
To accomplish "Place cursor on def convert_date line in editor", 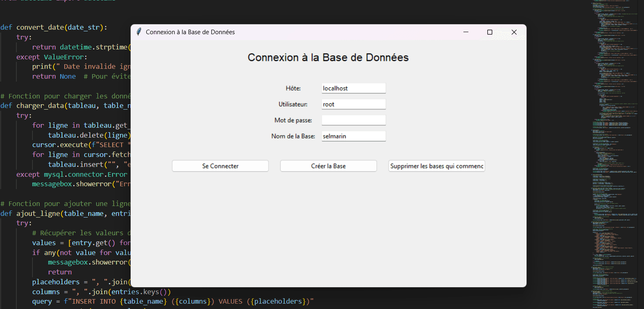I will point(54,27).
